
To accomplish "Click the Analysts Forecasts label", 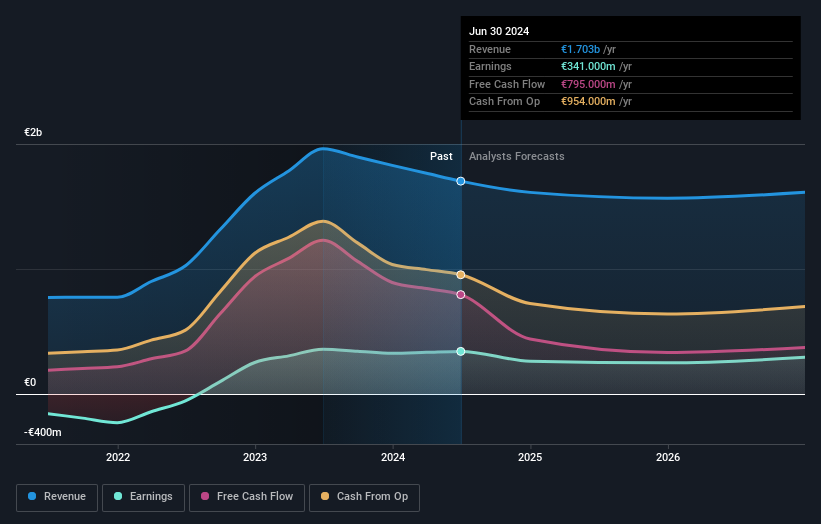I will coord(517,156).
